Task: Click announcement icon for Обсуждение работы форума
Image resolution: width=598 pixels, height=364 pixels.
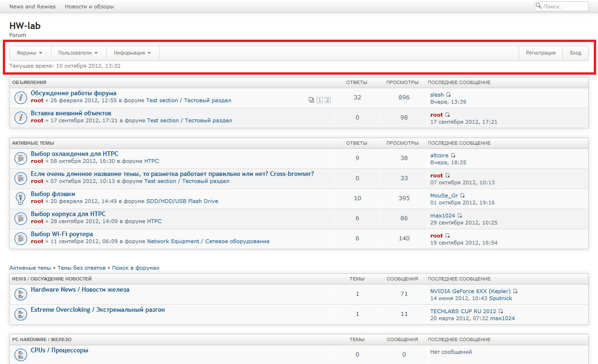Action: coord(20,98)
